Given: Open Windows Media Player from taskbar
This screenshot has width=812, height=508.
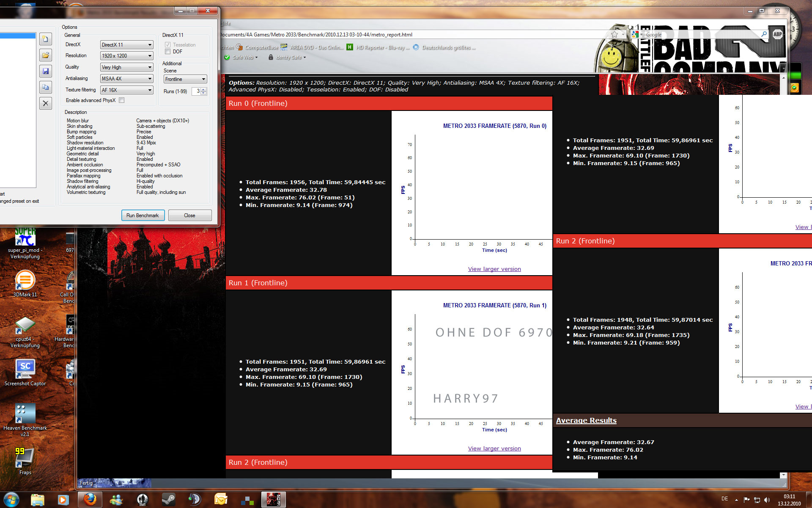Looking at the screenshot, I should [x=63, y=500].
